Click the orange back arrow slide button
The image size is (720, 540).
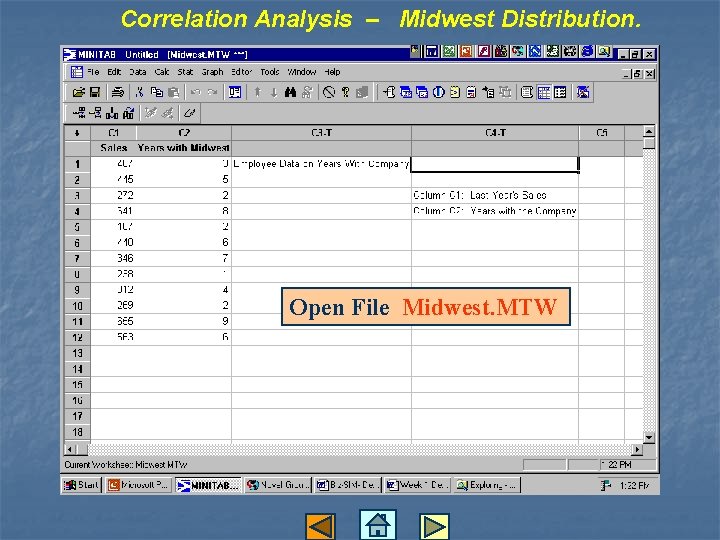(320, 526)
